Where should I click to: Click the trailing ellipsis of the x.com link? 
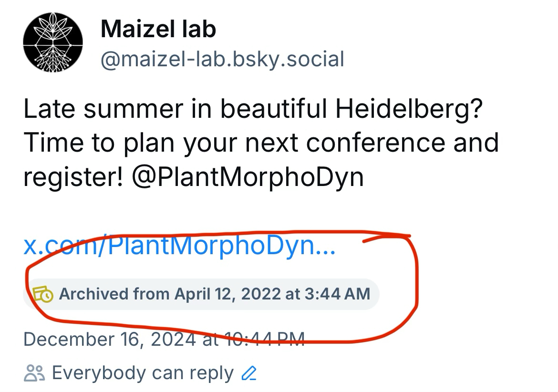(x=326, y=247)
